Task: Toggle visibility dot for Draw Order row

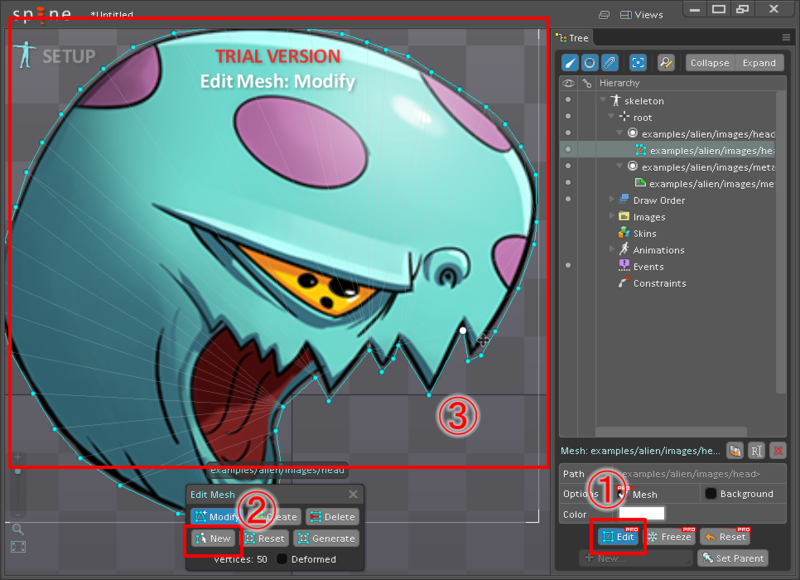Action: pyautogui.click(x=568, y=199)
